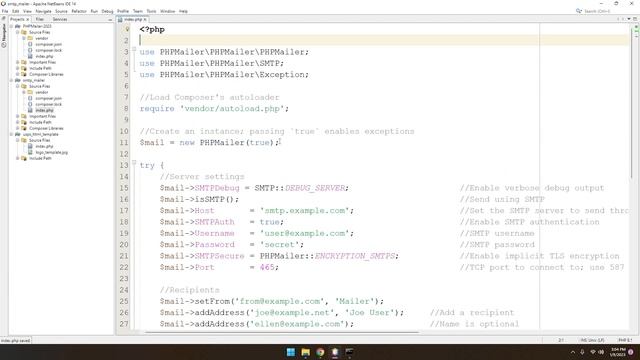Collapse the PHPMailer-2023 project node
640x360 pixels.
[11, 26]
